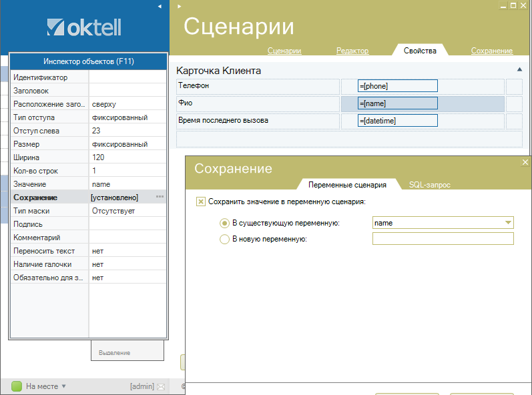Toggle Сохранить значение в переменную сценария checkbox

[200, 201]
